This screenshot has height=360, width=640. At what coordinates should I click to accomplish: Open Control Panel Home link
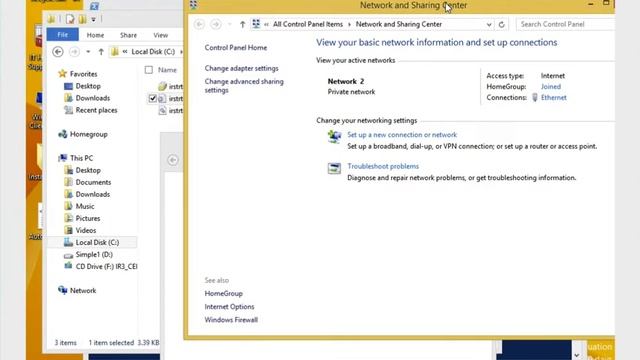coord(236,48)
